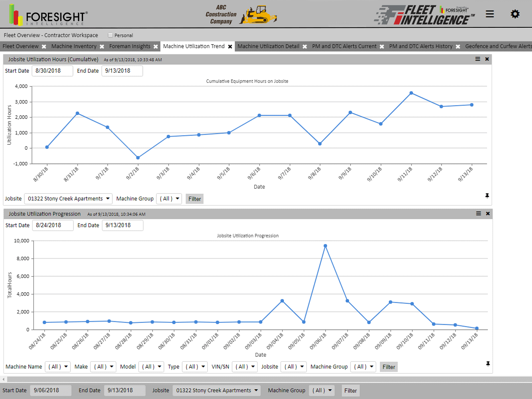Click 'Fleet Overview - Contractor Workspace' title
532x399 pixels.
[x=51, y=35]
